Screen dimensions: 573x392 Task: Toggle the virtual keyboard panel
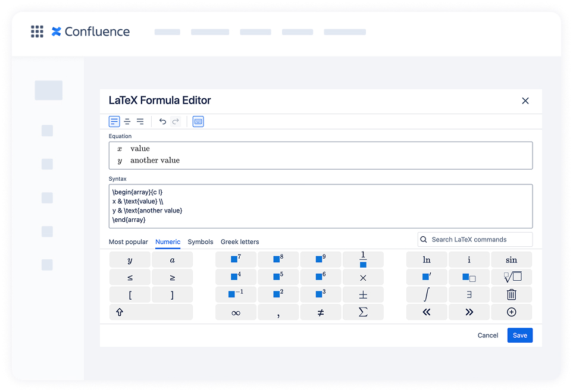198,122
